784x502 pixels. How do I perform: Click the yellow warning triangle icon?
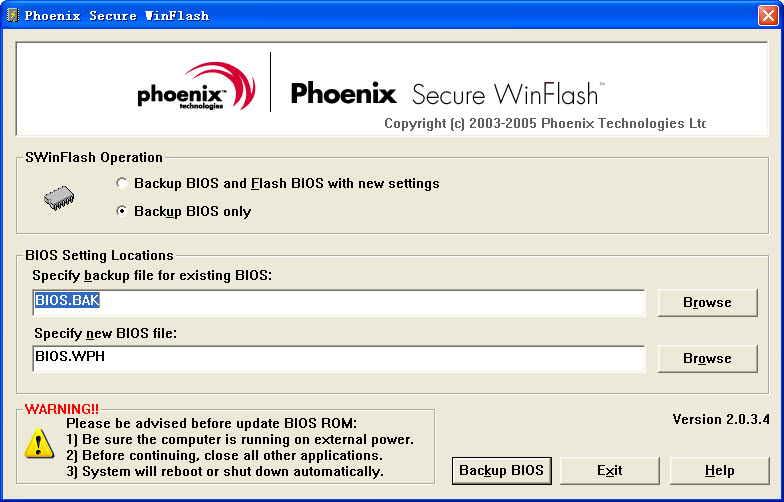point(40,441)
